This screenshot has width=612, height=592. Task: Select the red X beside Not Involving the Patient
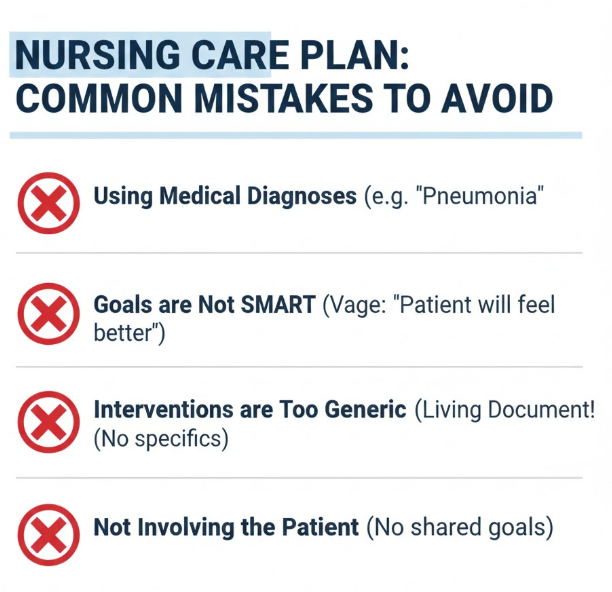tap(48, 534)
